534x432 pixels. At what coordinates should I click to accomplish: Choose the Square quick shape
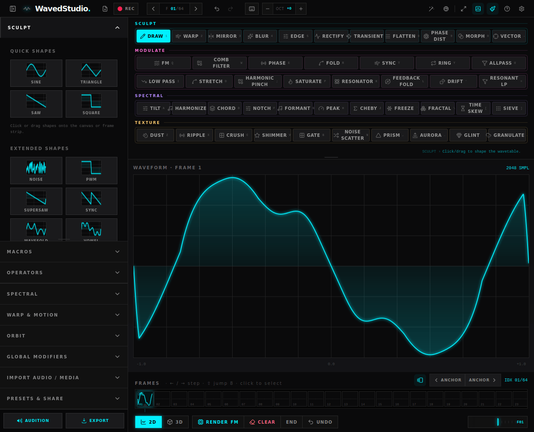coord(91,104)
